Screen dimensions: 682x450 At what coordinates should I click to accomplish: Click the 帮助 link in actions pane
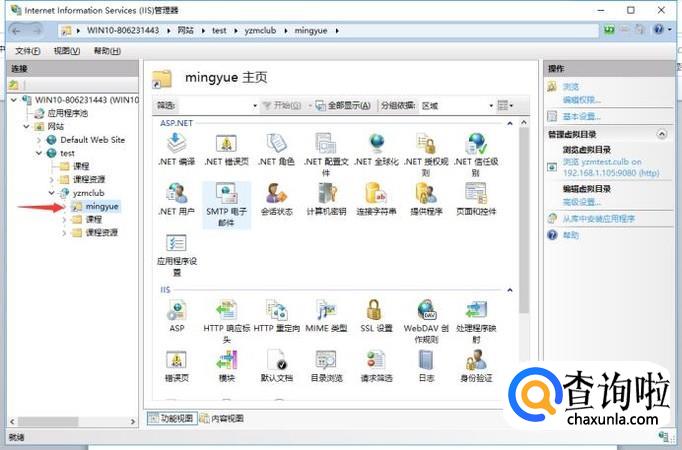(571, 235)
